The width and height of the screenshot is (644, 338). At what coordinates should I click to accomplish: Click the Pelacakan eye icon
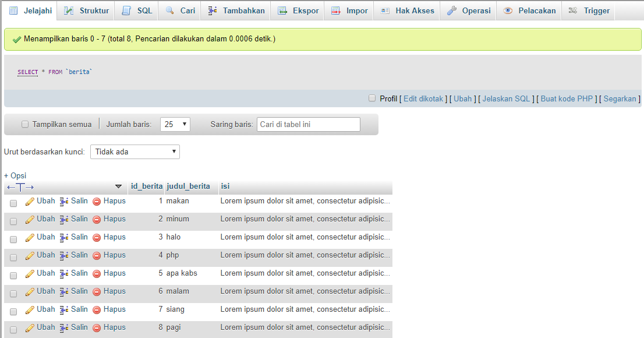[x=508, y=10]
